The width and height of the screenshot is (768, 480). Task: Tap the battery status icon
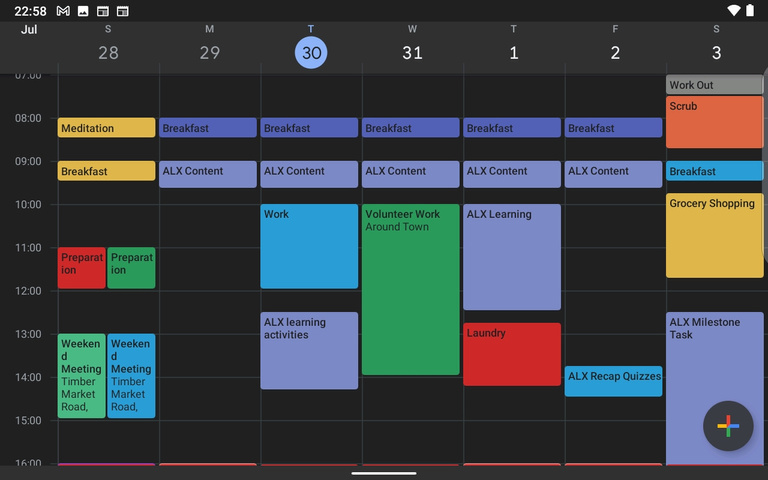click(752, 11)
